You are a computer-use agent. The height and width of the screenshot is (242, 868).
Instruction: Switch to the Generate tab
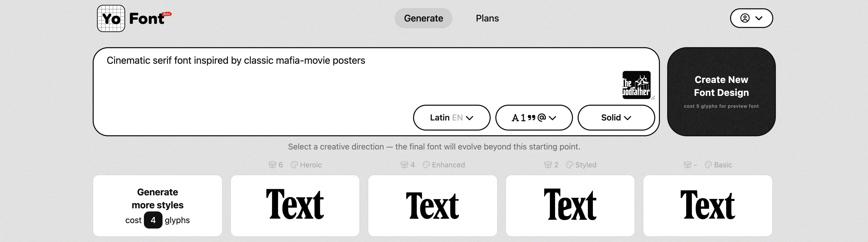pyautogui.click(x=423, y=18)
